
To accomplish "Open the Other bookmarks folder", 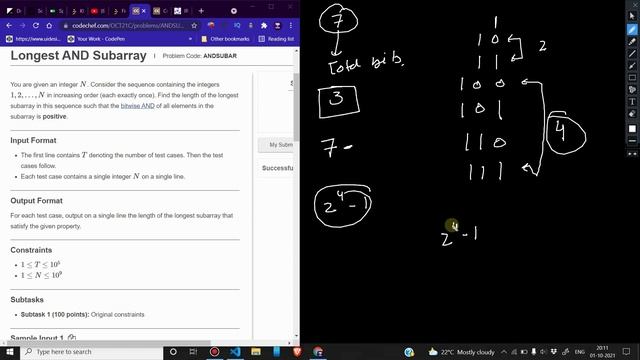I will click(225, 39).
